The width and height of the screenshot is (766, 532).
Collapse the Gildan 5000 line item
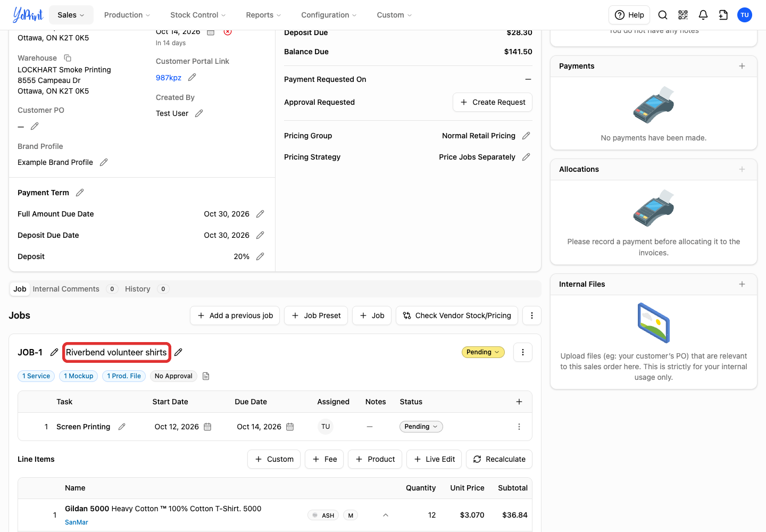click(x=386, y=515)
